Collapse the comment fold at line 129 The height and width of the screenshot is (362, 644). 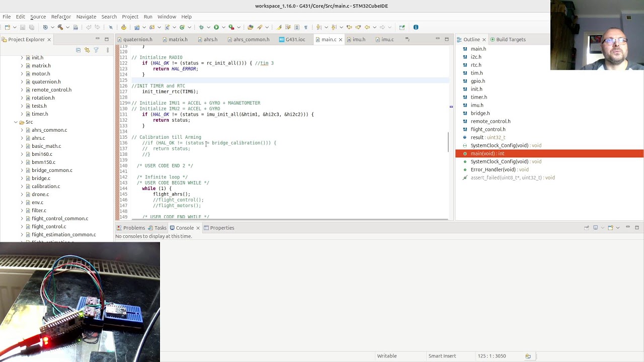[129, 103]
